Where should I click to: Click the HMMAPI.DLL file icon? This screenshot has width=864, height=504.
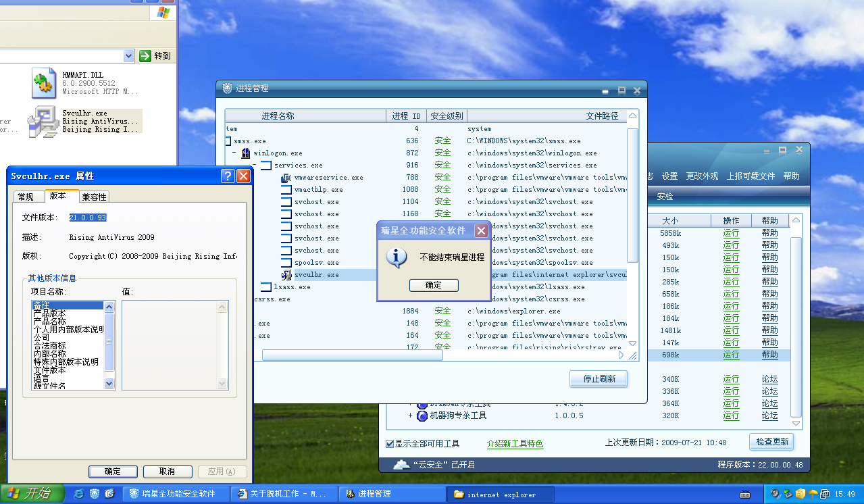point(43,83)
